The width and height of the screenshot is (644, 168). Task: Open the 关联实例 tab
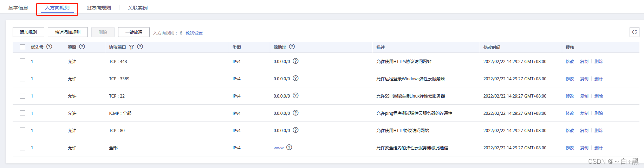pos(138,8)
